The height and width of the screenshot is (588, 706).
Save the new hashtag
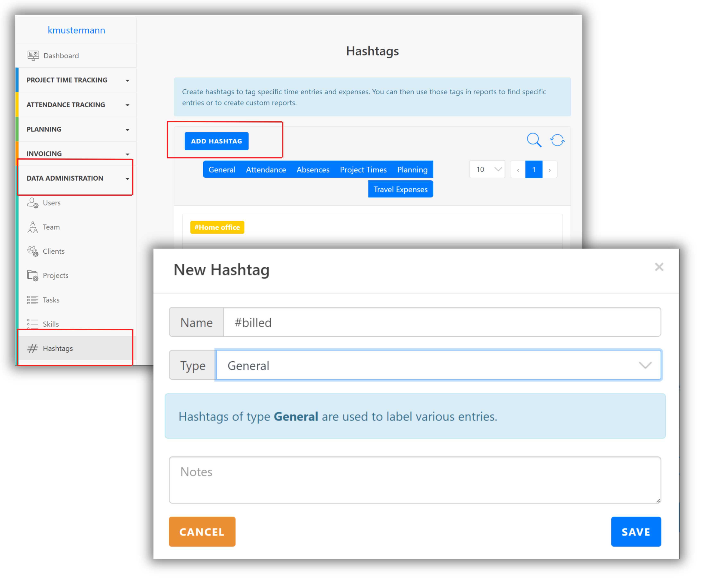635,532
